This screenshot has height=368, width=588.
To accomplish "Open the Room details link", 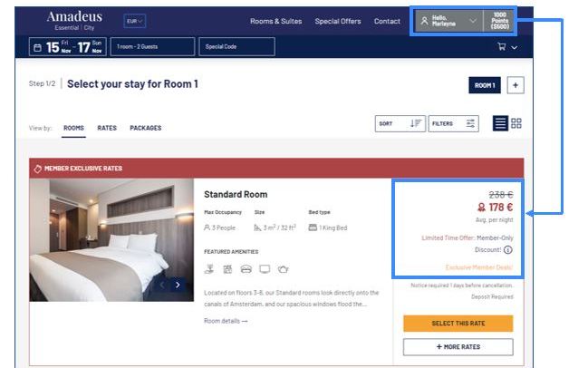I will coord(226,321).
